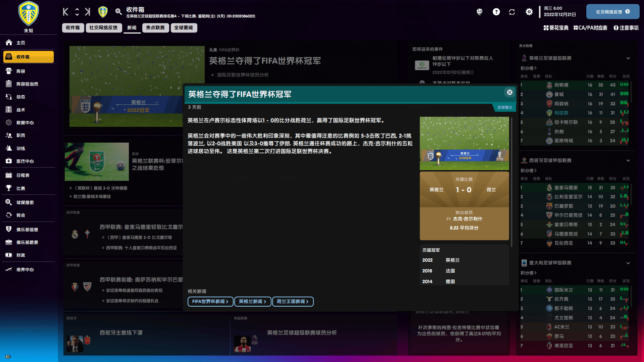Screen dimensions: 644x362
Task: Open 比赛 competitions trophy icon
Action: coord(9,188)
